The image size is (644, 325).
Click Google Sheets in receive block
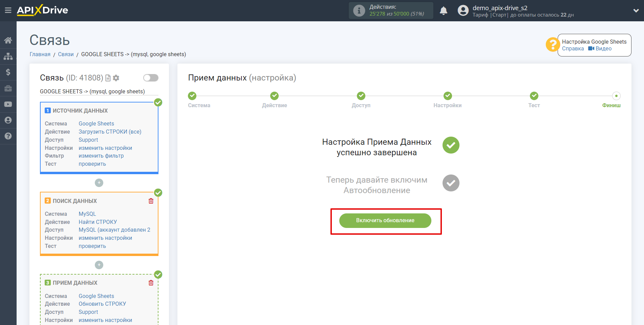point(96,296)
